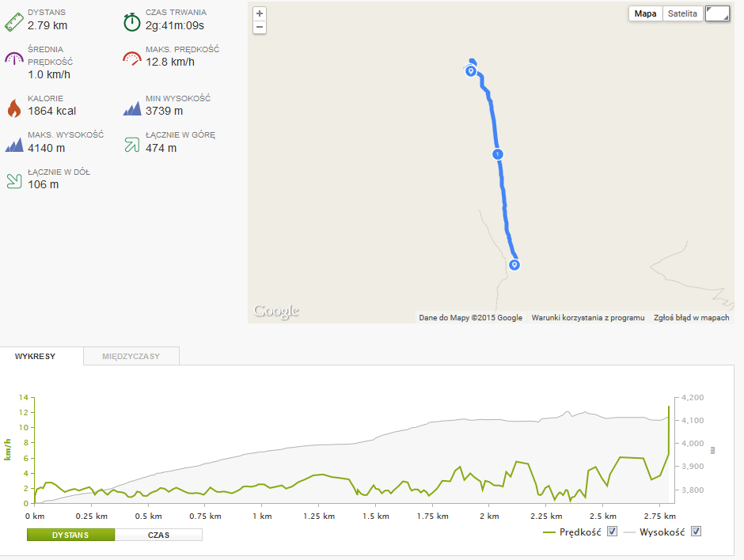Toggle the Wysokość checkbox in chart legend
Screen dimensions: 744x560
tap(696, 531)
